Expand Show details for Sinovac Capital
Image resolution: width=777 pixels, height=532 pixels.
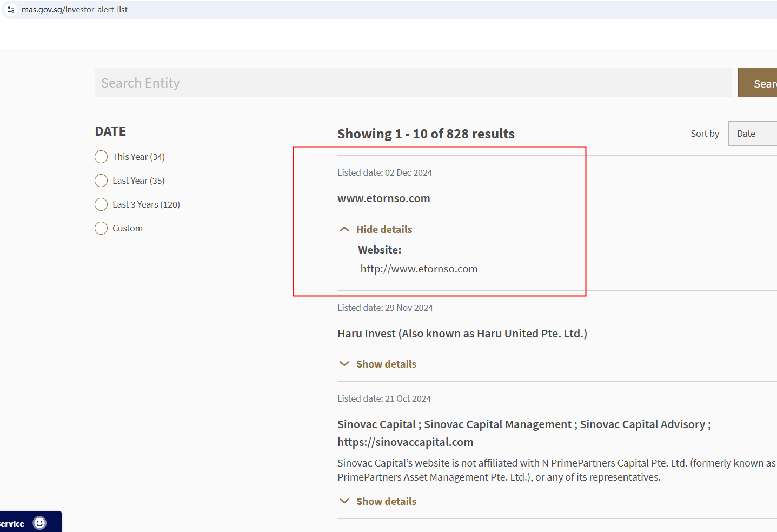pos(386,501)
